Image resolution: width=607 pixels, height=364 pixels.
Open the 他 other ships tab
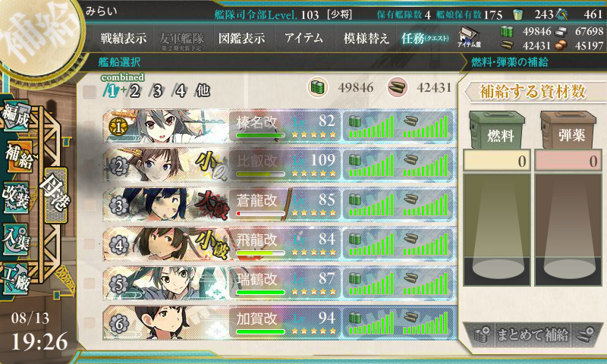click(203, 91)
